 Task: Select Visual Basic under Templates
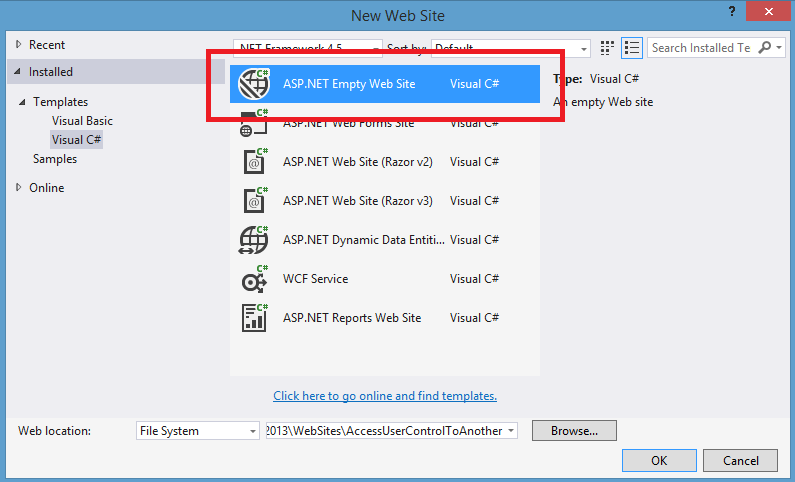click(x=82, y=121)
